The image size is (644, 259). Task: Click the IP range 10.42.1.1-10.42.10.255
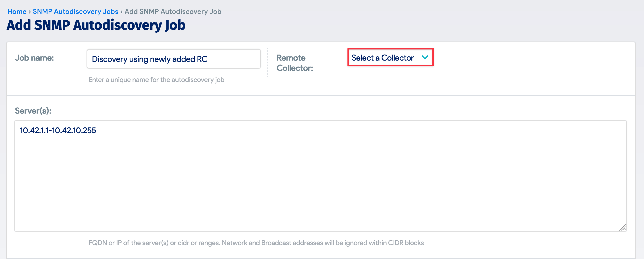[x=58, y=131]
